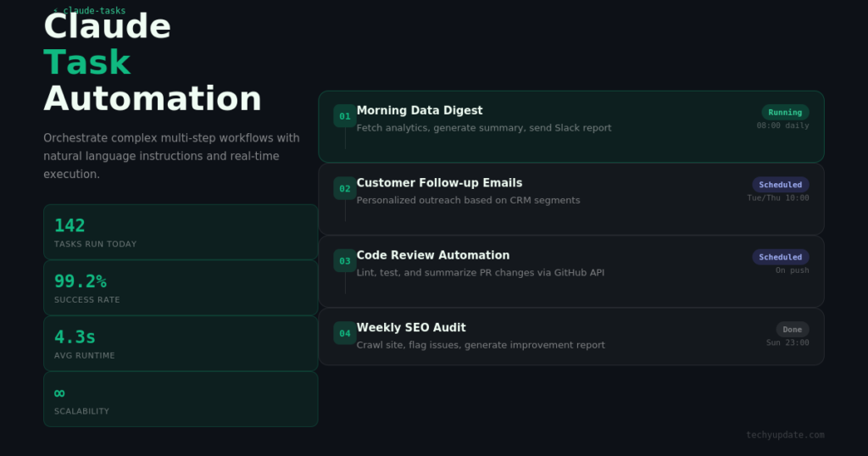The width and height of the screenshot is (868, 456).
Task: Click the 02 step number badge
Action: click(345, 189)
